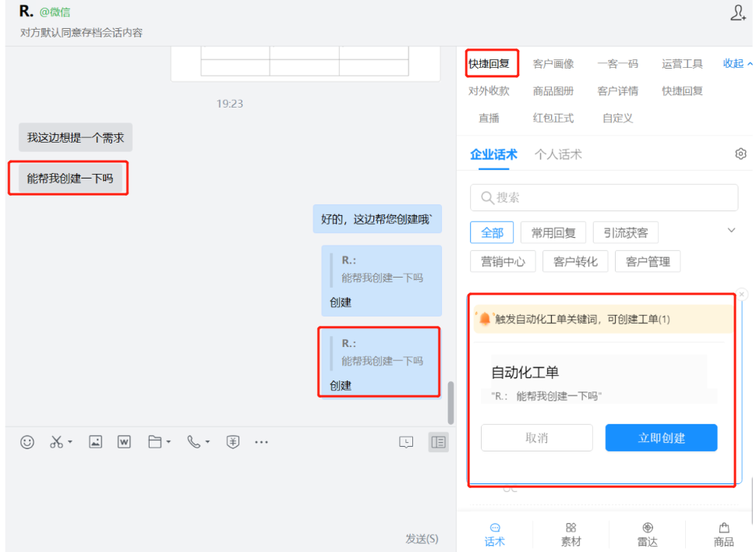Click the bell notification icon

[x=485, y=318]
